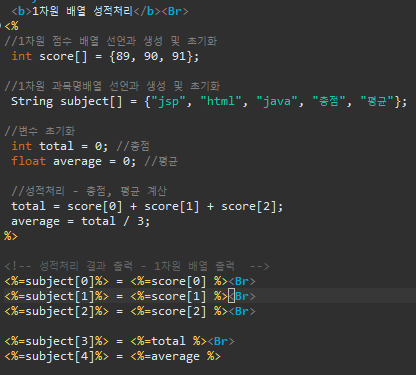This screenshot has width=416, height=375.
Task: Click '<%=total %>' expression
Action: [168, 341]
